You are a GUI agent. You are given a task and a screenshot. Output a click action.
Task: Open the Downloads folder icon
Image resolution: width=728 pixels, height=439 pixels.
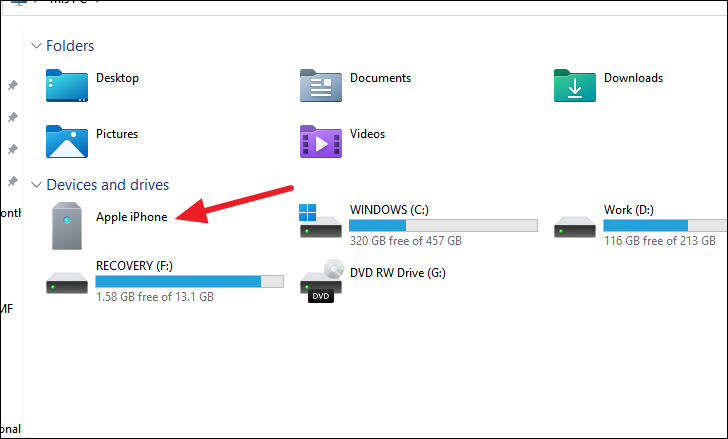coord(575,85)
